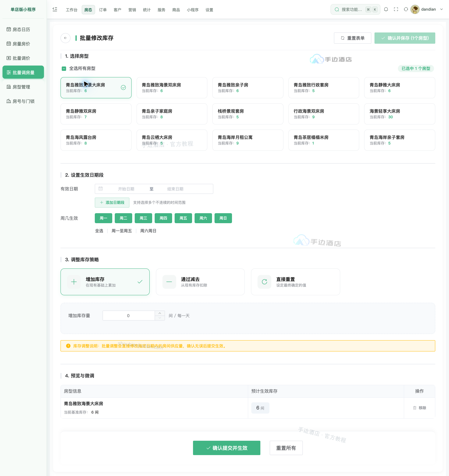This screenshot has width=449, height=476.
Task: Open 小程序 top menu
Action: click(x=193, y=10)
